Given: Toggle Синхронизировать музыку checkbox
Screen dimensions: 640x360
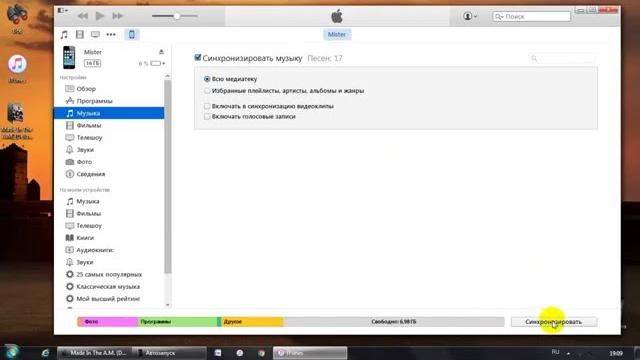Looking at the screenshot, I should [x=198, y=58].
